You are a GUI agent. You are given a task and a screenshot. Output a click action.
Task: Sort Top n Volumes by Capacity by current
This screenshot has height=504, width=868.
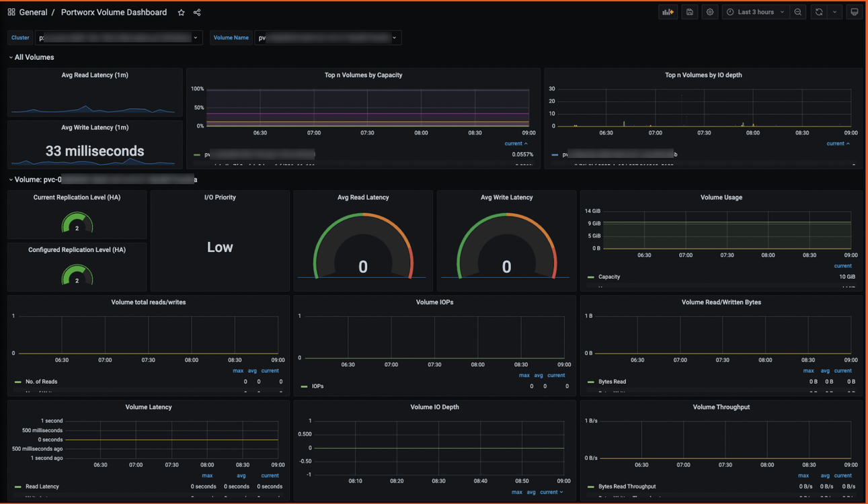pyautogui.click(x=516, y=143)
